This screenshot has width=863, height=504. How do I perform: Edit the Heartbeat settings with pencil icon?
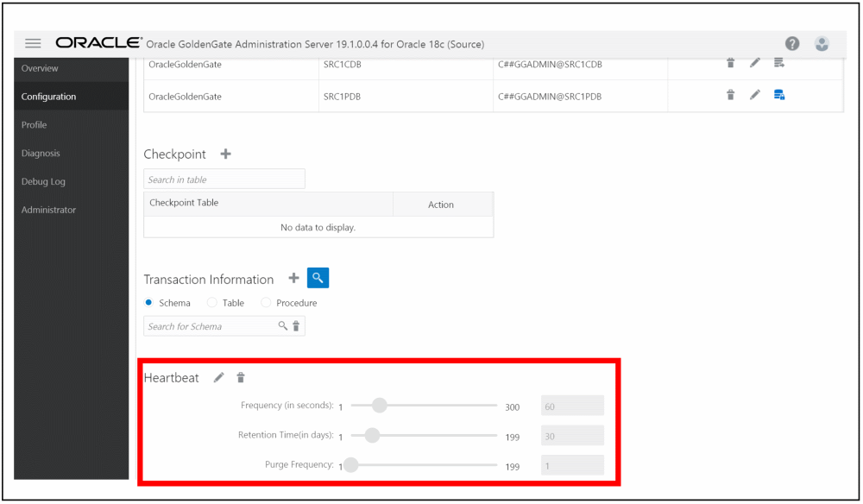click(x=219, y=377)
